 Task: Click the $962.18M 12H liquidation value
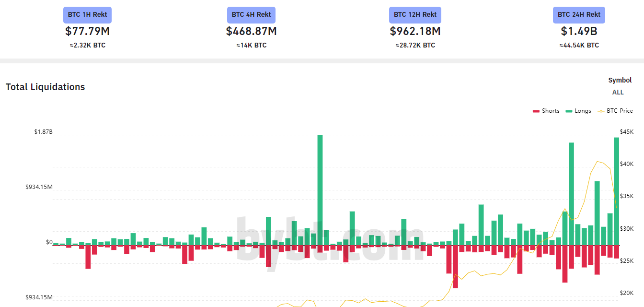415,31
